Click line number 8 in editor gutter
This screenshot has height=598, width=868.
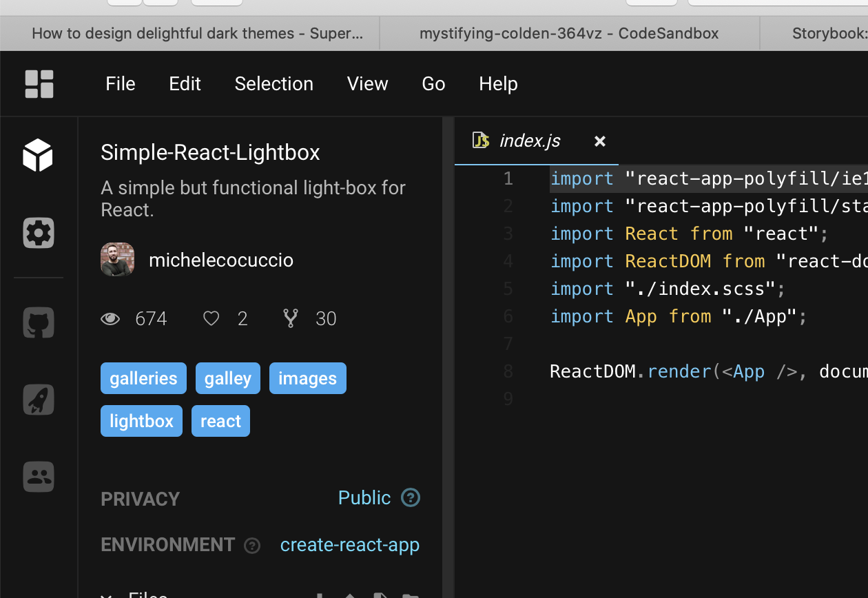point(508,371)
